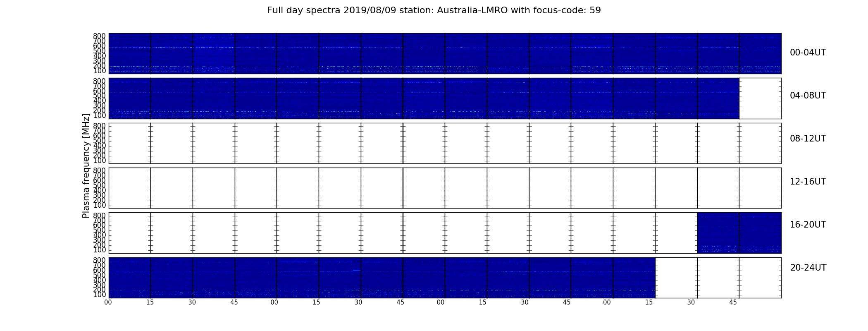Screen dimensions: 868x331
Task: Click the '800' tick label of 04-08UT panel
Action: click(99, 81)
